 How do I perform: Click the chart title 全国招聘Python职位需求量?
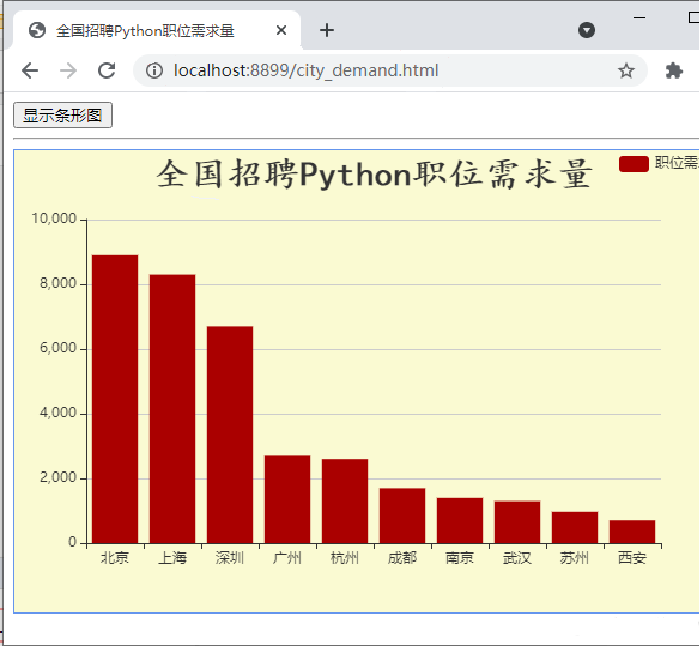click(374, 174)
